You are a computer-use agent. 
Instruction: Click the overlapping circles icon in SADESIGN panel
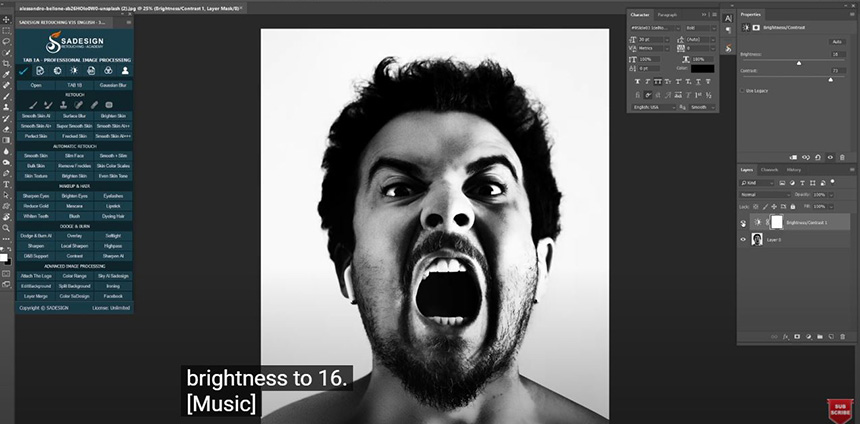108,71
